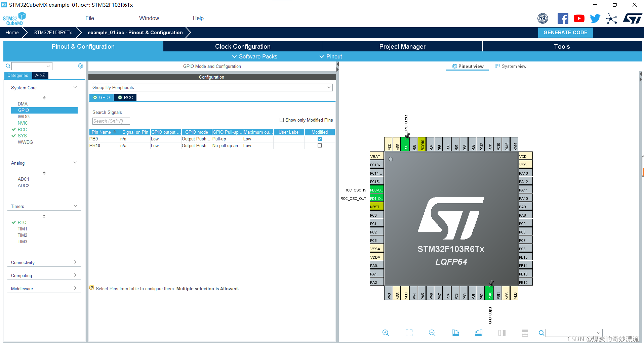Open the YouTube link icon

[x=579, y=18]
